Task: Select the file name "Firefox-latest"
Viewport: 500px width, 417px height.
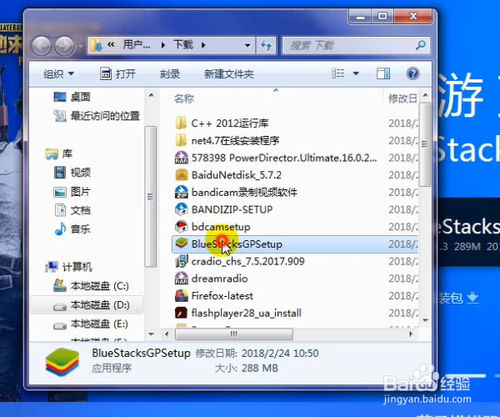Action: [222, 296]
